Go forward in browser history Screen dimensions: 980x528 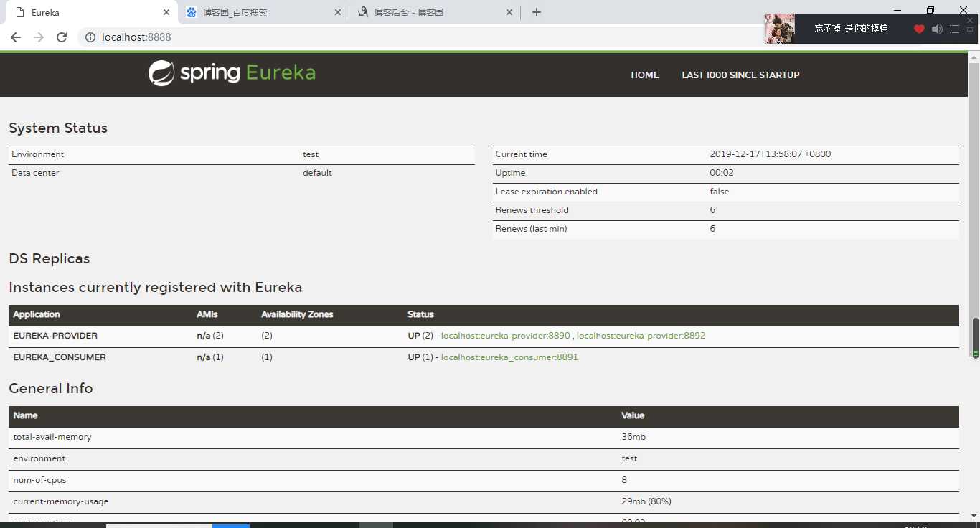point(39,37)
